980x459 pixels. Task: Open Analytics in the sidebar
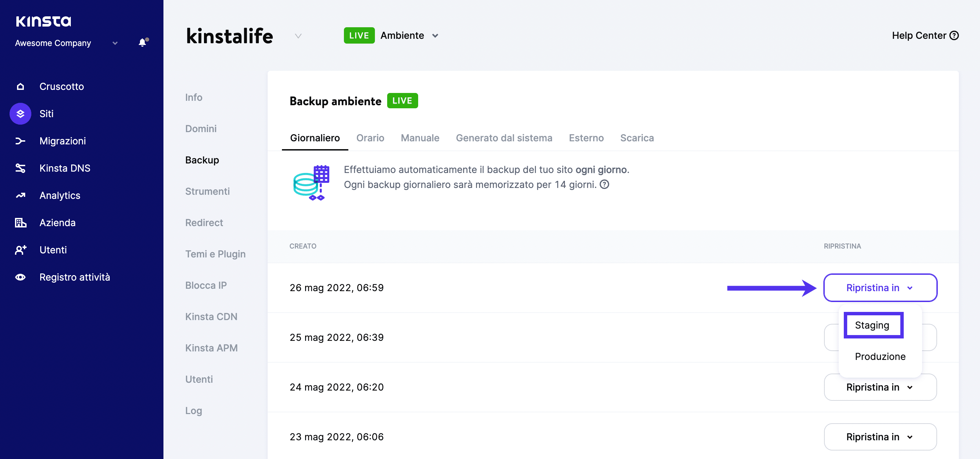click(60, 195)
